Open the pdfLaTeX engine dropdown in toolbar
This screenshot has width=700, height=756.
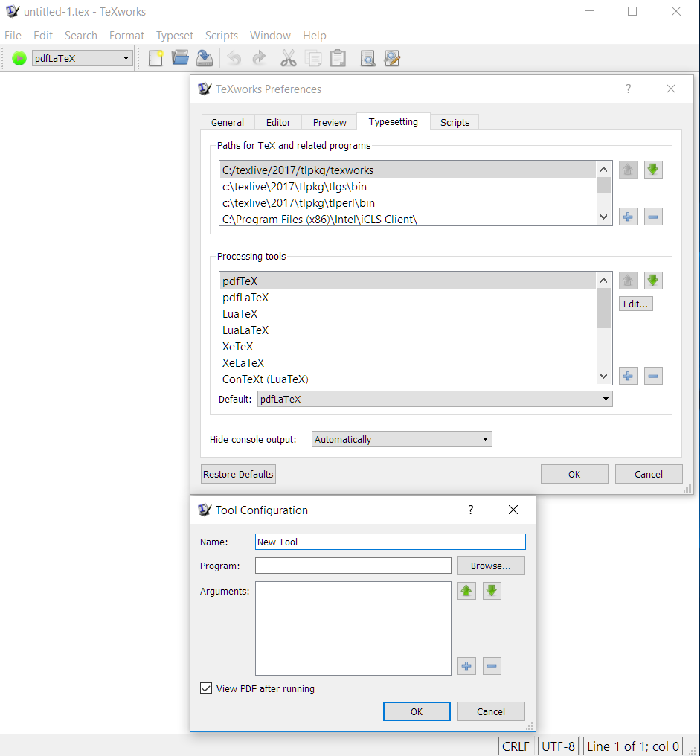click(x=82, y=58)
